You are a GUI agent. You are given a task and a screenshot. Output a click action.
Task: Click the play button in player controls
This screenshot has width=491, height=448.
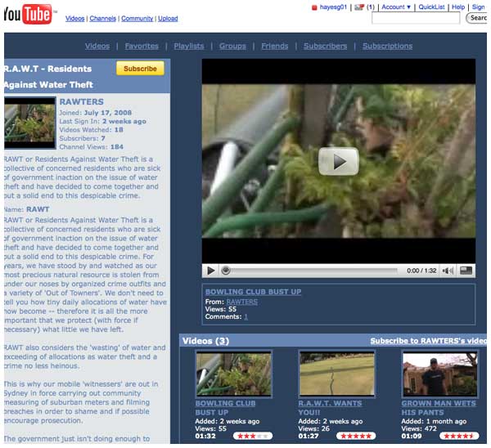pos(210,270)
